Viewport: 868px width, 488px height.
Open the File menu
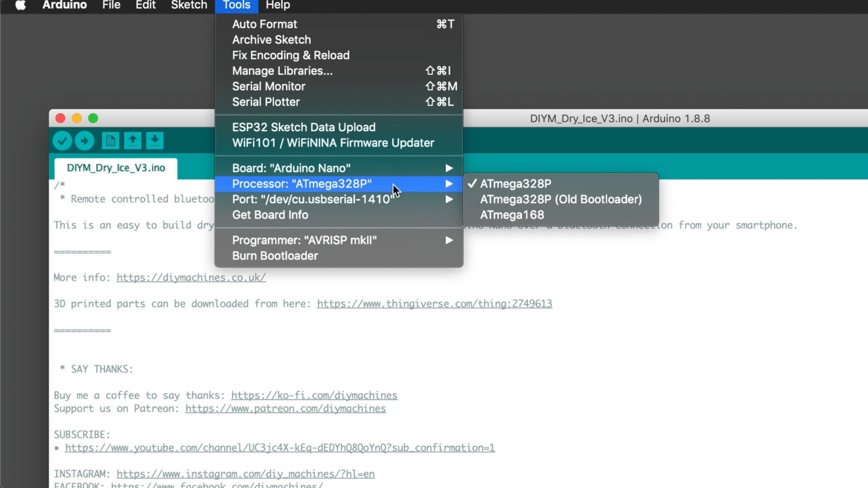point(111,5)
